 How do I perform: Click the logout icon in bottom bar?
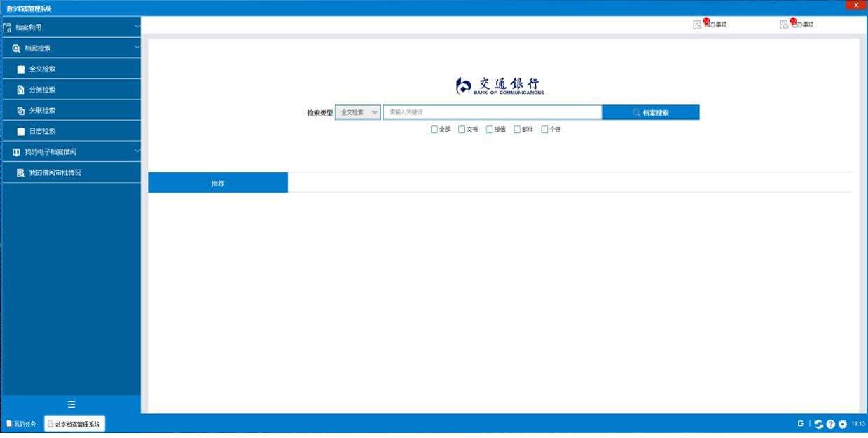click(x=800, y=424)
